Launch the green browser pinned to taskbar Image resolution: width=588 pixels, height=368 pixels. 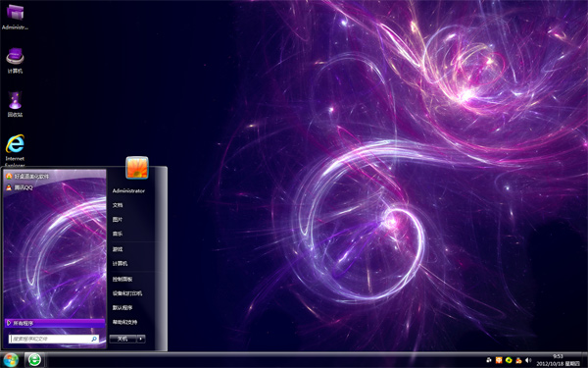pyautogui.click(x=35, y=360)
